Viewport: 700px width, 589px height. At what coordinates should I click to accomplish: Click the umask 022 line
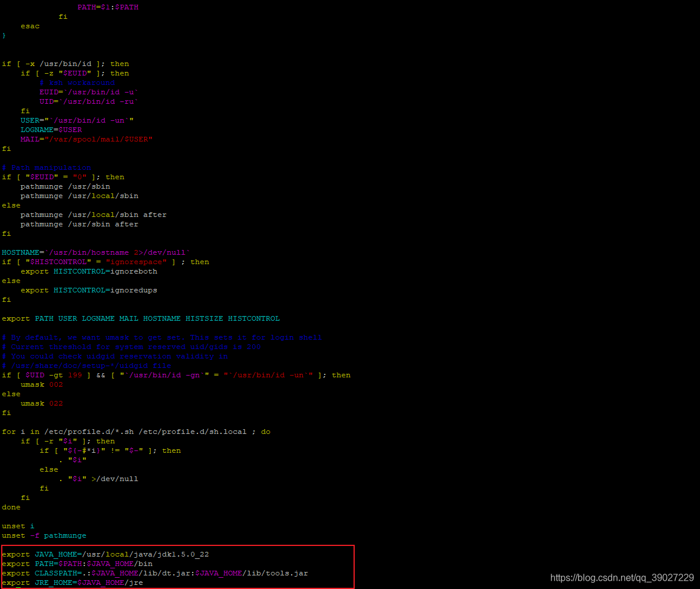point(41,403)
